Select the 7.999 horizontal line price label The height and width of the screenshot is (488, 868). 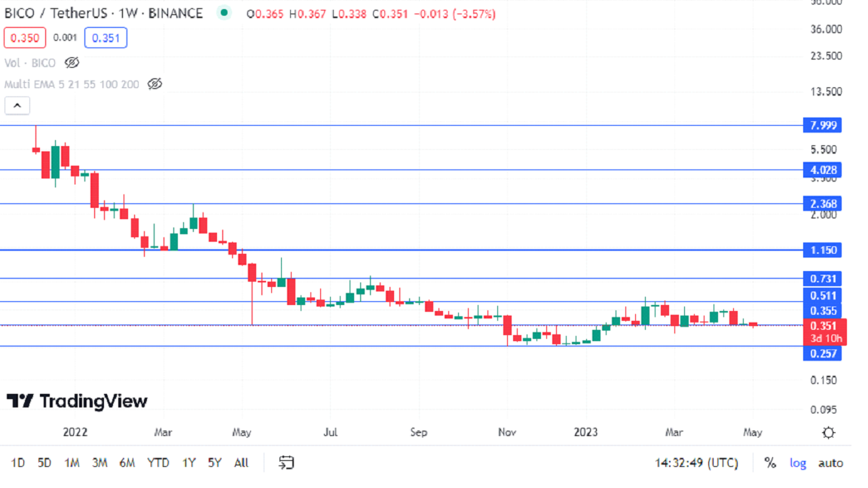(x=823, y=126)
